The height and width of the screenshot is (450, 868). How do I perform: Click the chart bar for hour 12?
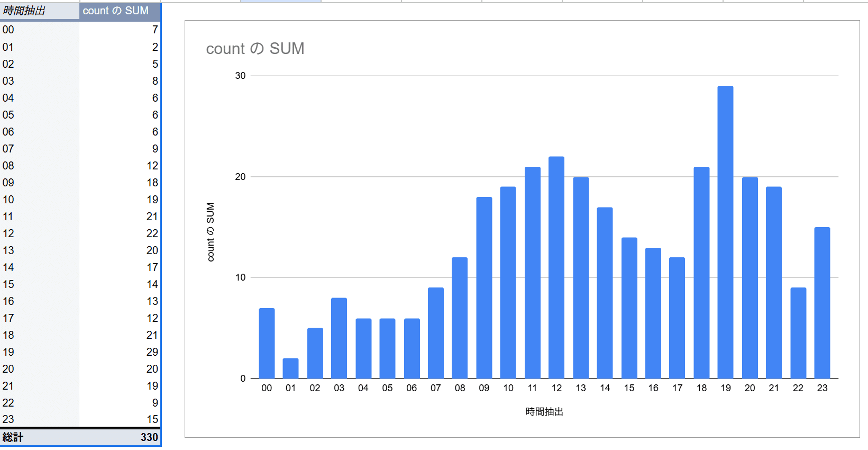click(x=556, y=267)
